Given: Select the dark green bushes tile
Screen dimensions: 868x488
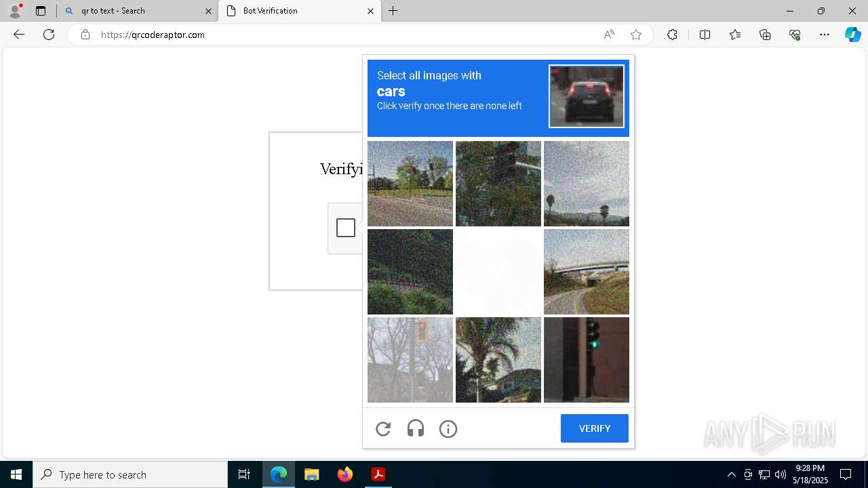Looking at the screenshot, I should tap(410, 272).
